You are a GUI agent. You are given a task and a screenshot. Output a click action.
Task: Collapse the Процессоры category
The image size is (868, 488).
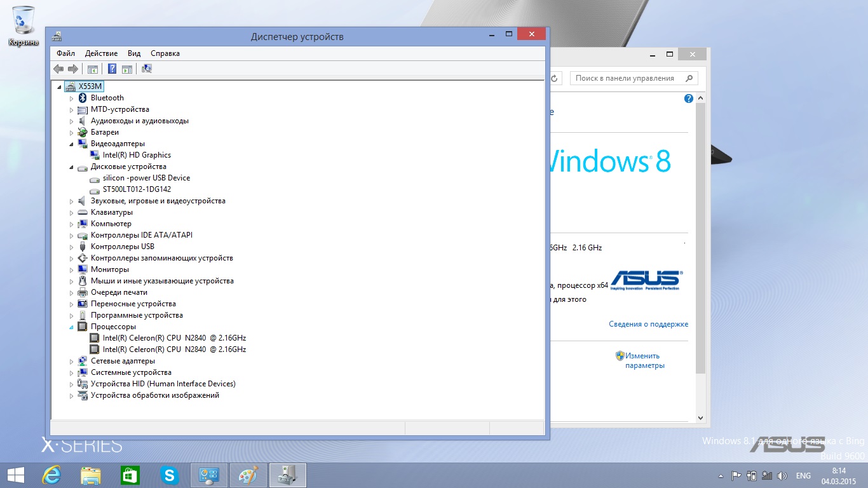pyautogui.click(x=72, y=327)
